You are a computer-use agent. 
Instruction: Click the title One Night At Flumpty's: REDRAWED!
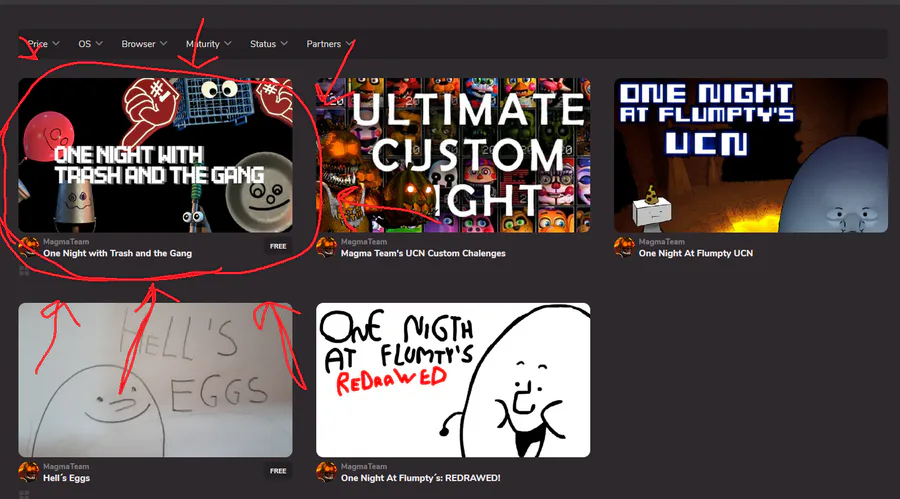[x=421, y=478]
